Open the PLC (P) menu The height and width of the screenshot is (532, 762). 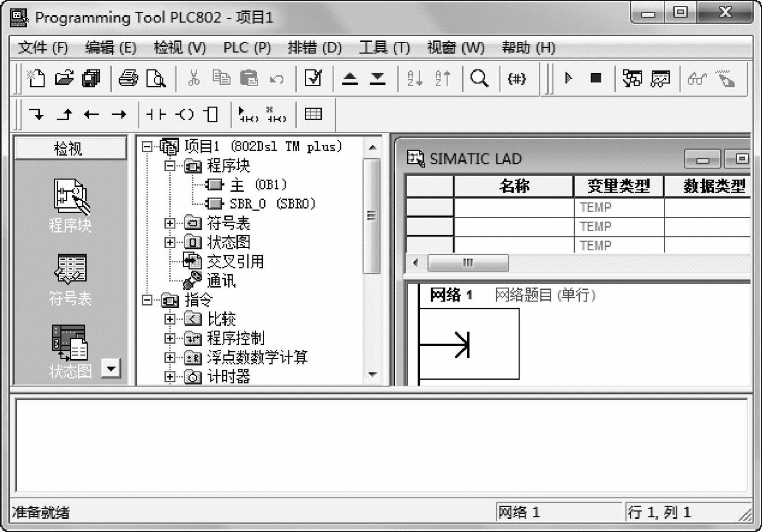(247, 48)
